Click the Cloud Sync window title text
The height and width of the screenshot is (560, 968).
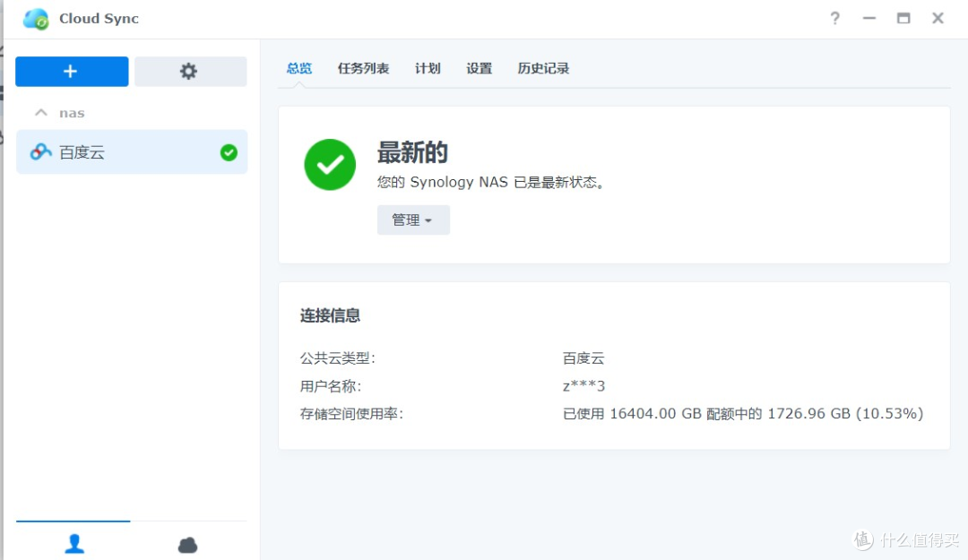click(99, 19)
